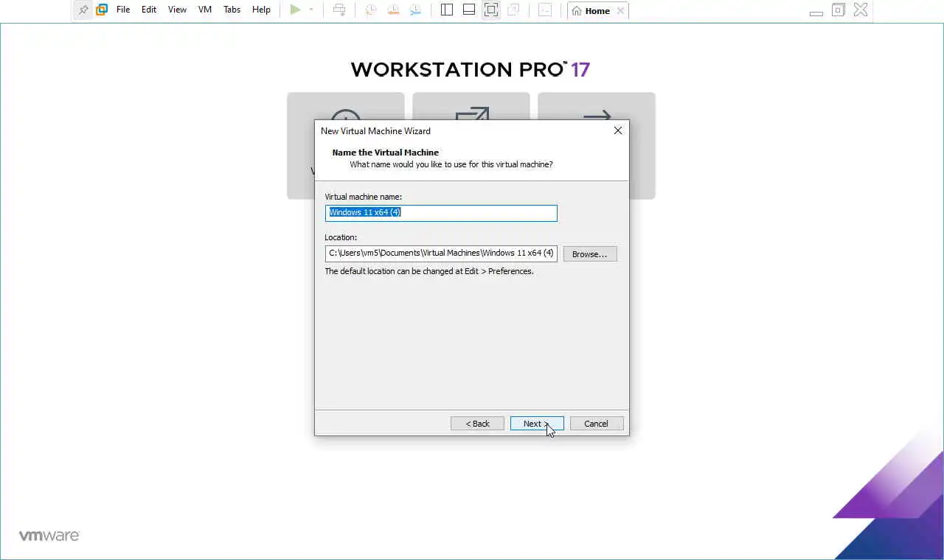
Task: Click the Manage Snapshots icon
Action: (415, 10)
